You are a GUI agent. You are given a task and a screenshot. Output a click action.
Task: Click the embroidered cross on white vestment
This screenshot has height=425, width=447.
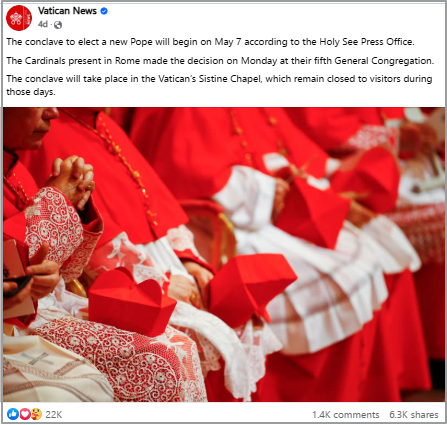pyautogui.click(x=37, y=360)
